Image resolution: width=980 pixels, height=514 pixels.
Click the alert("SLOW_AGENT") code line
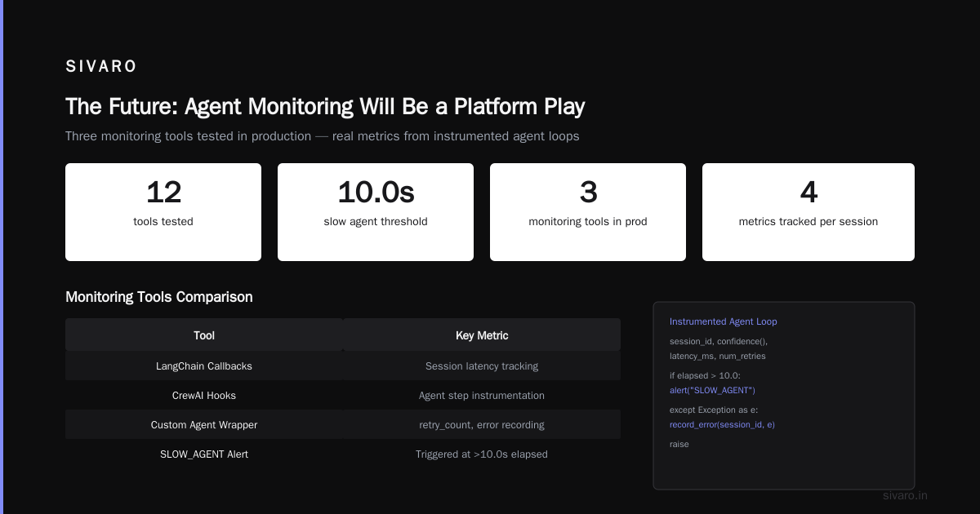712,390
